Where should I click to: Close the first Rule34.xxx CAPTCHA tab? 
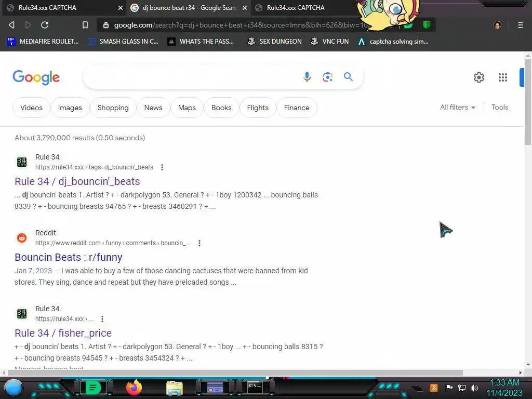pos(121,7)
